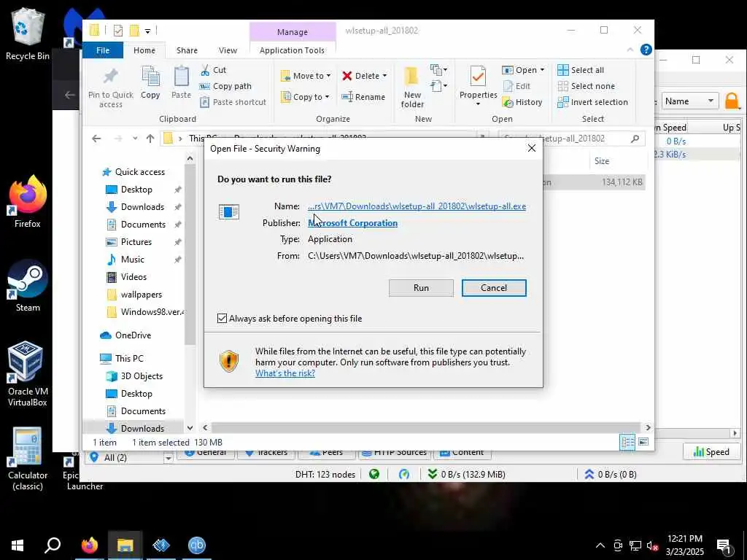Expand the Delete options arrow
747x560 pixels.
385,76
